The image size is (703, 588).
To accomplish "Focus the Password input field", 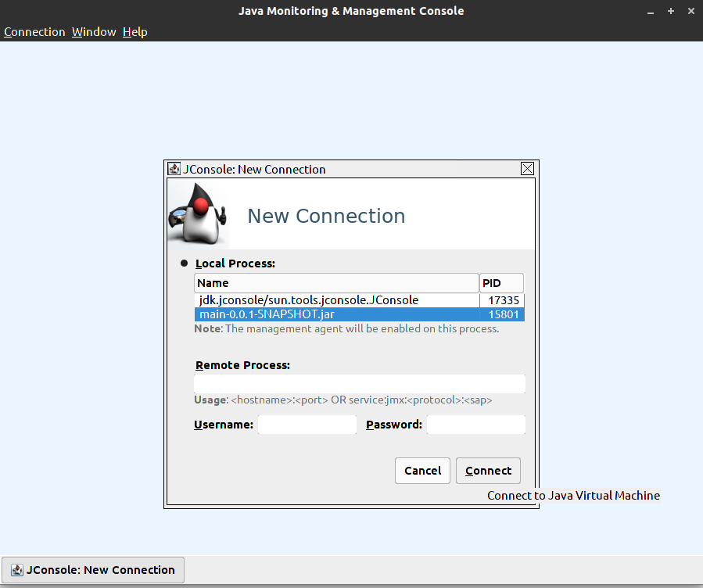I will point(476,425).
